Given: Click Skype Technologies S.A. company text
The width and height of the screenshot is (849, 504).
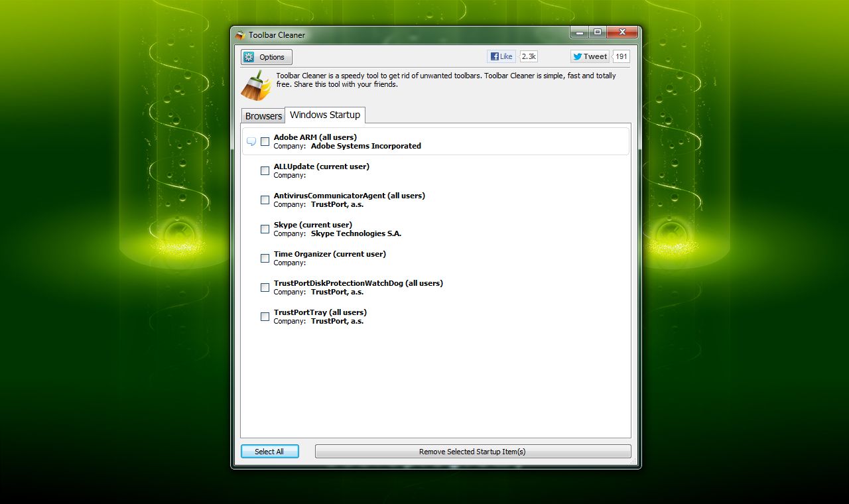Looking at the screenshot, I should 356,233.
